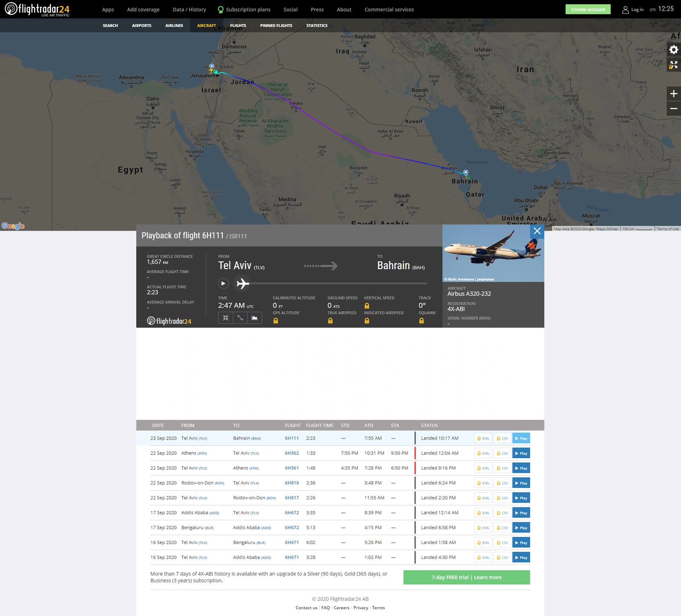Play the 6H817 flight to Rostov-on-Don
This screenshot has width=681, height=616.
521,498
